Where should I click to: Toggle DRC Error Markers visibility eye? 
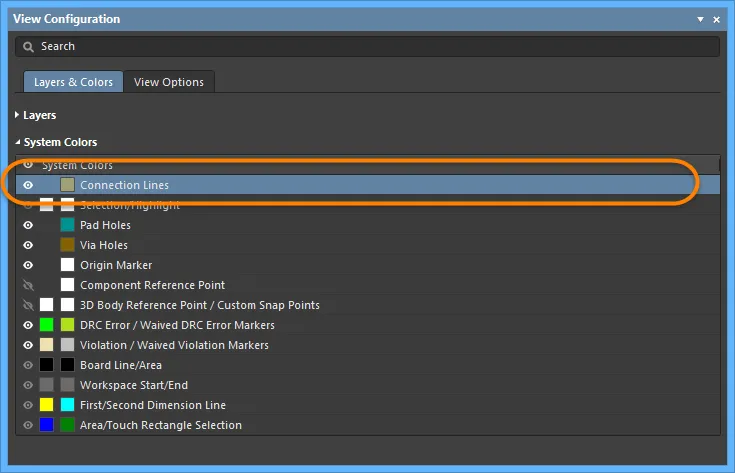point(28,325)
